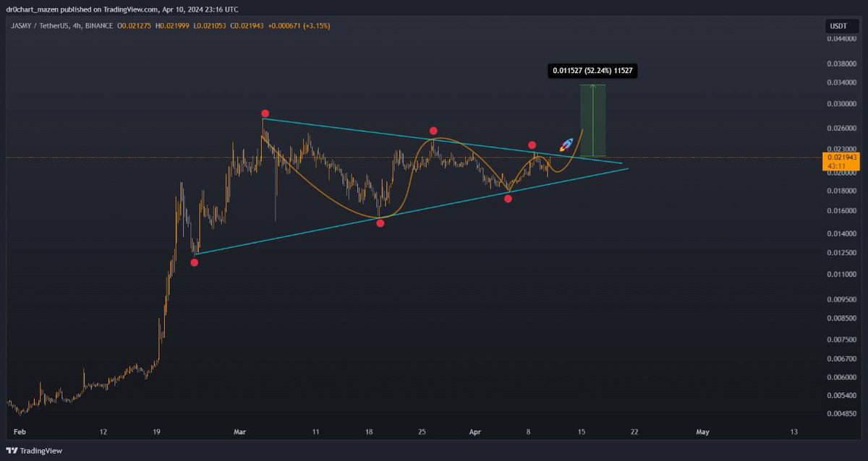868x461 pixels.
Task: Click the 0.011527 (52.24%) measurement label
Action: click(592, 71)
